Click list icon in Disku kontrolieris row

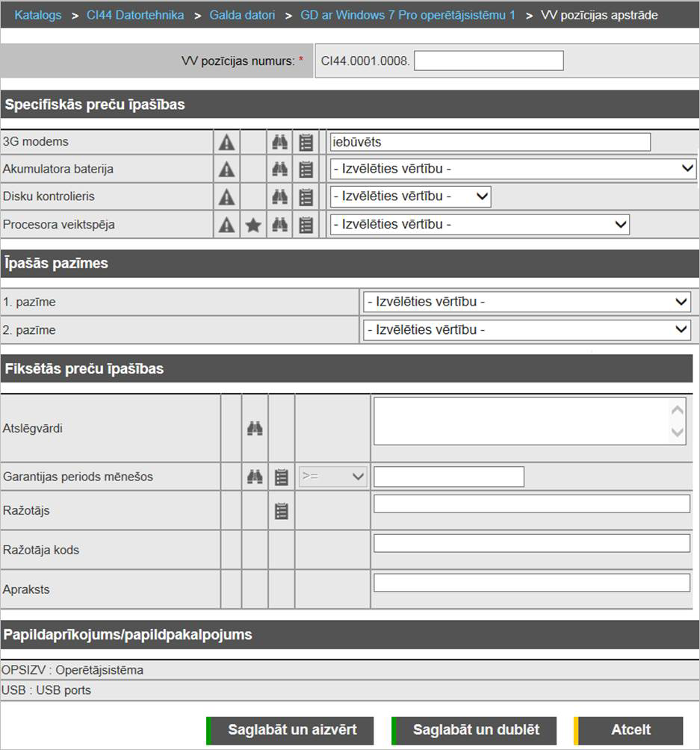[306, 197]
